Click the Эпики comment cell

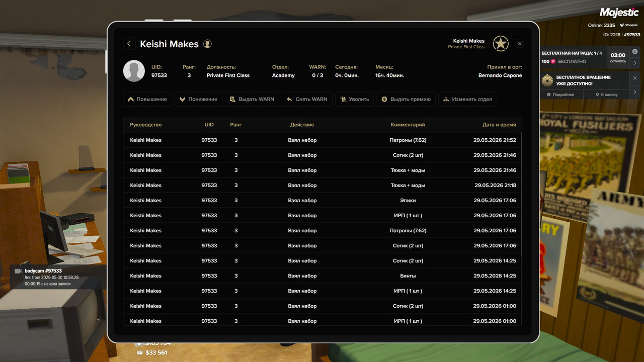click(408, 200)
